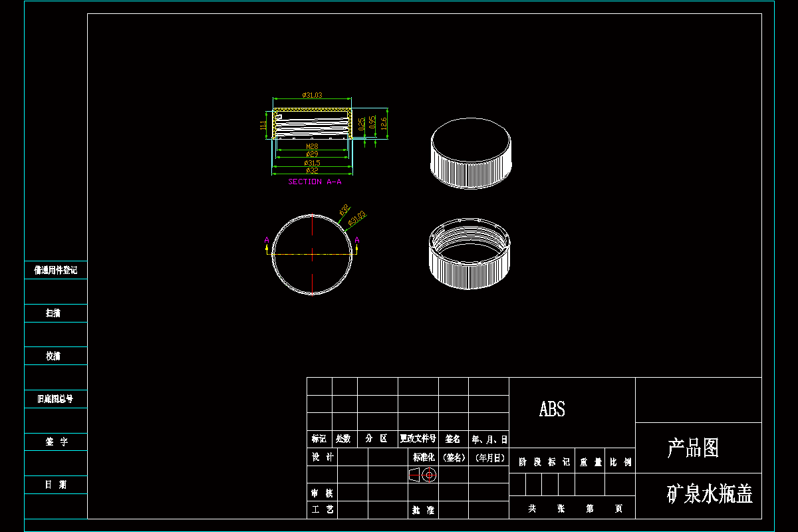This screenshot has width=798, height=532.
Task: Click the '工艺' row label
Action: pyautogui.click(x=322, y=510)
